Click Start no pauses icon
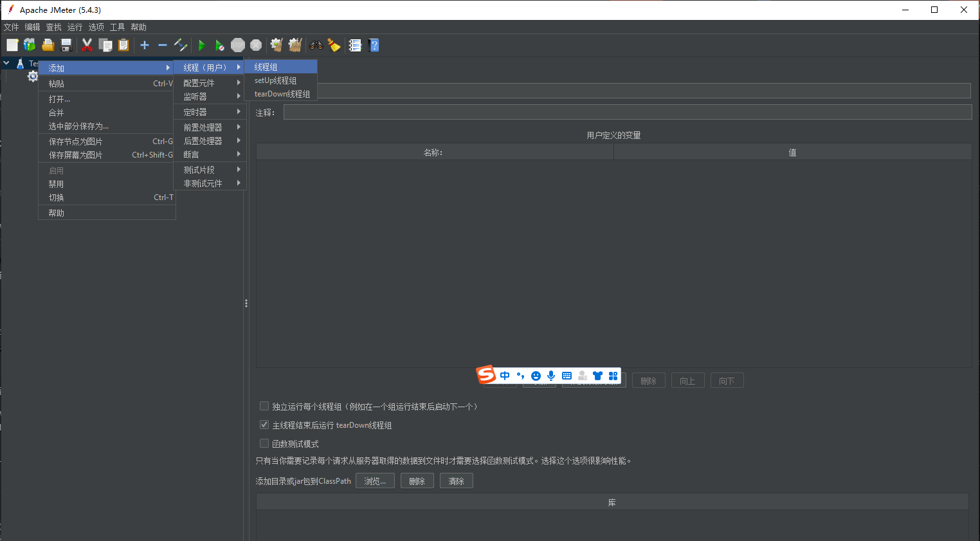This screenshot has height=541, width=980. tap(219, 45)
